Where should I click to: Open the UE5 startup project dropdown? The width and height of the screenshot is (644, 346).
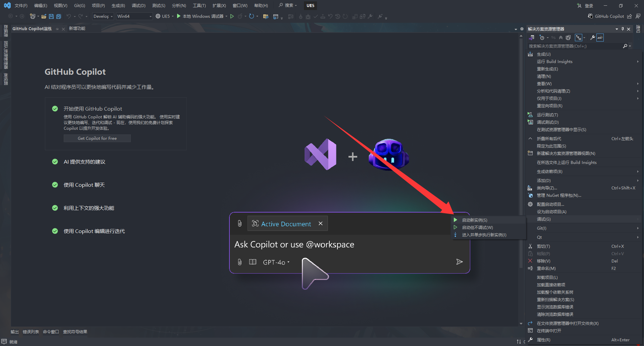173,16
